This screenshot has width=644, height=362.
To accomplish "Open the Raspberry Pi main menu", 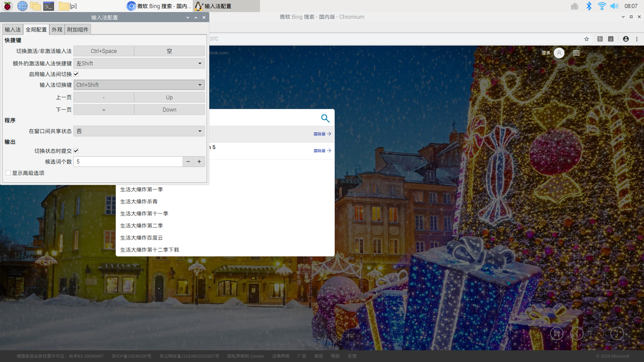I will 7,6.
